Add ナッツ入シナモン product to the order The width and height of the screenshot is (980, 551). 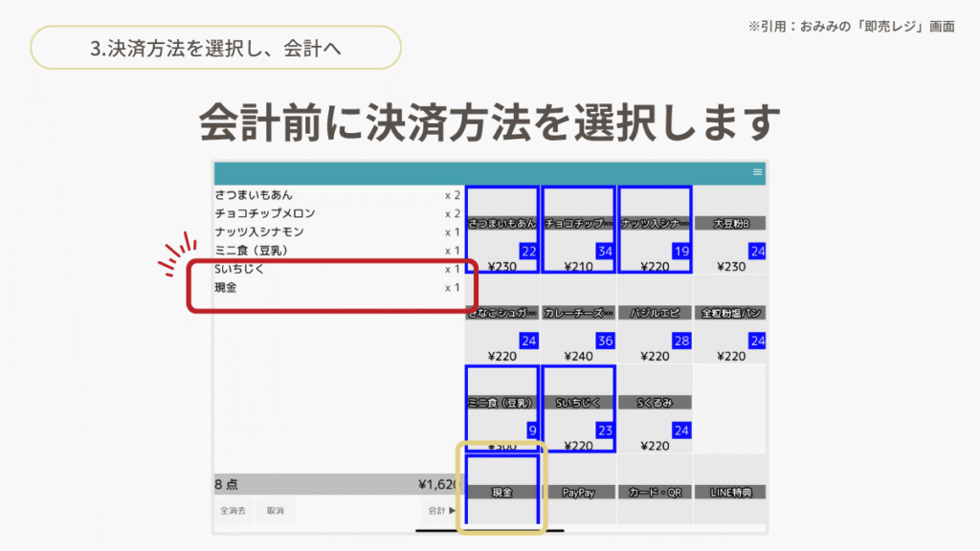[655, 230]
